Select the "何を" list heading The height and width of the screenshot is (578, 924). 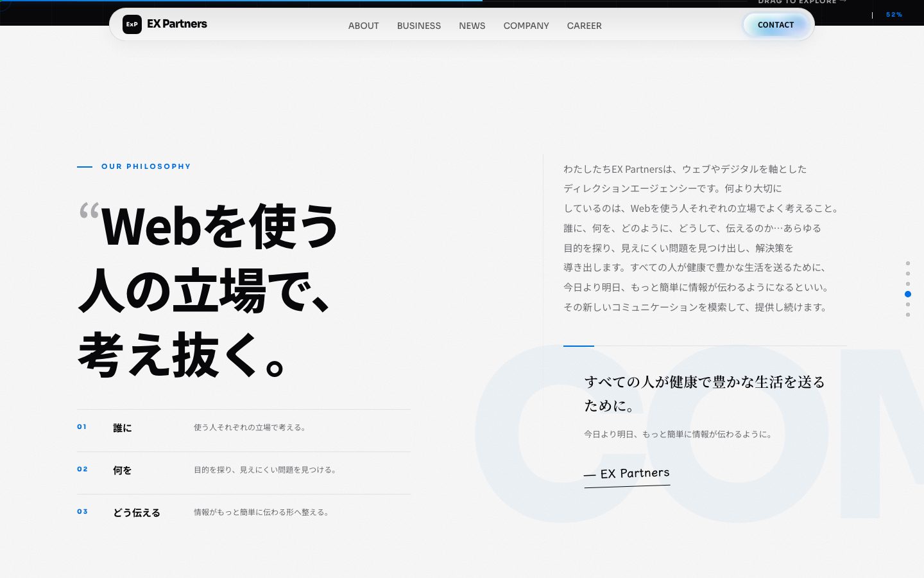(x=123, y=470)
